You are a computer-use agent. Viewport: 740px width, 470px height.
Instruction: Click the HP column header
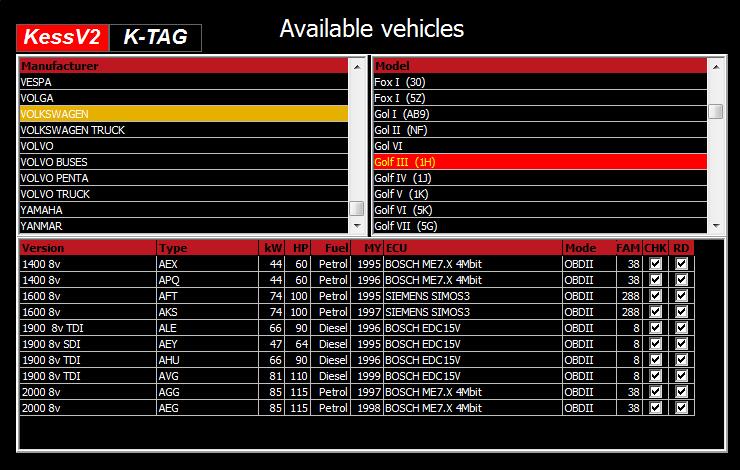click(x=298, y=248)
